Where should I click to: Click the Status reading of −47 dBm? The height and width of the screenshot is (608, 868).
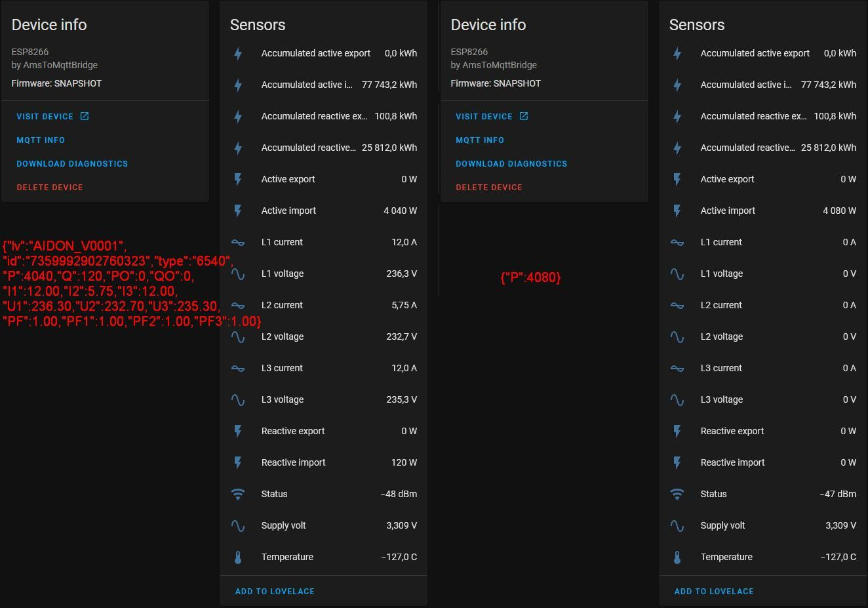coord(838,494)
